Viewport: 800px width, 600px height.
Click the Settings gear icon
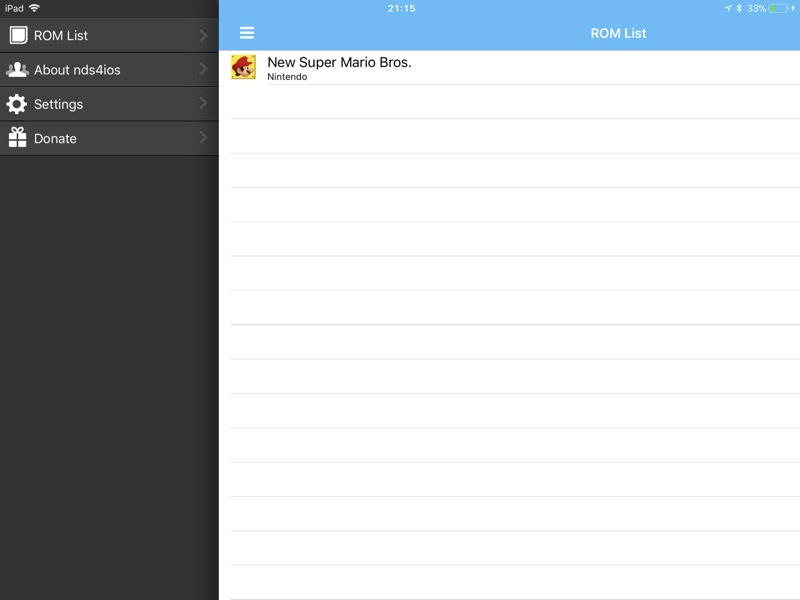[17, 104]
